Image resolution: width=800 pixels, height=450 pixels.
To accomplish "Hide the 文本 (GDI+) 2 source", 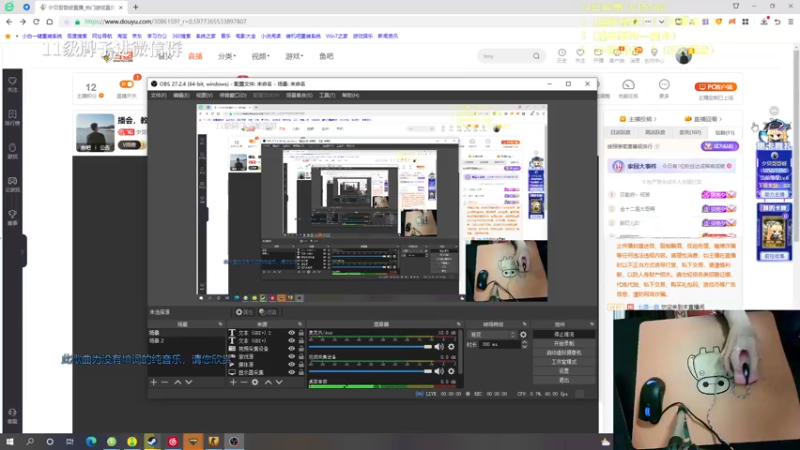I will [291, 333].
